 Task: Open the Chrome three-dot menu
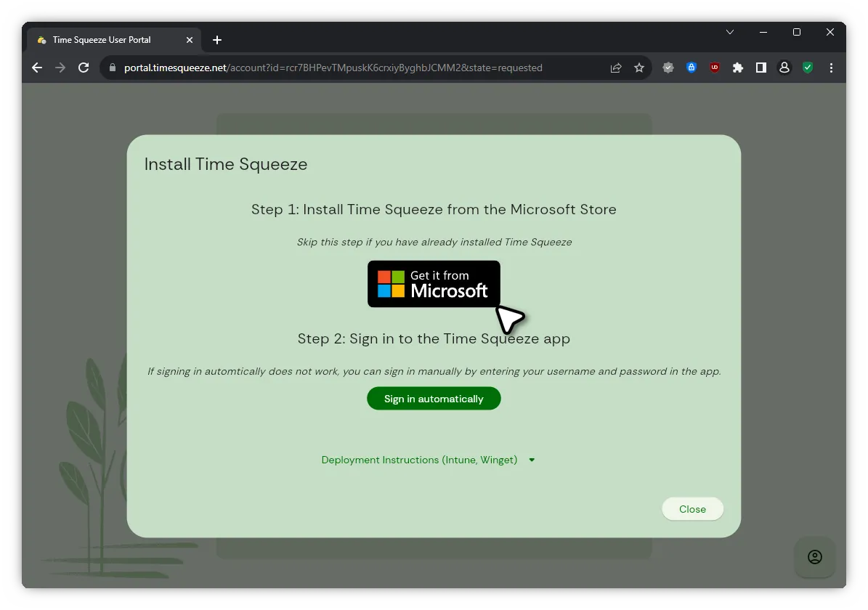831,68
